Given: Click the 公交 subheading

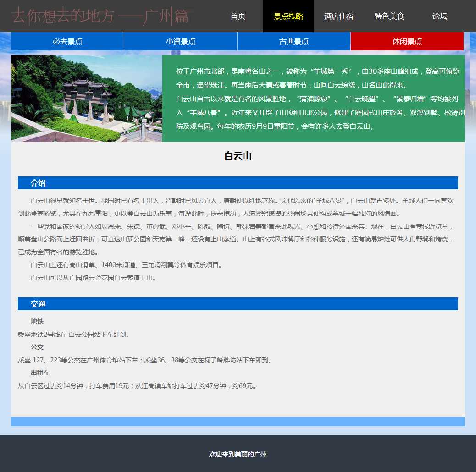Looking at the screenshot, I should 37,347.
